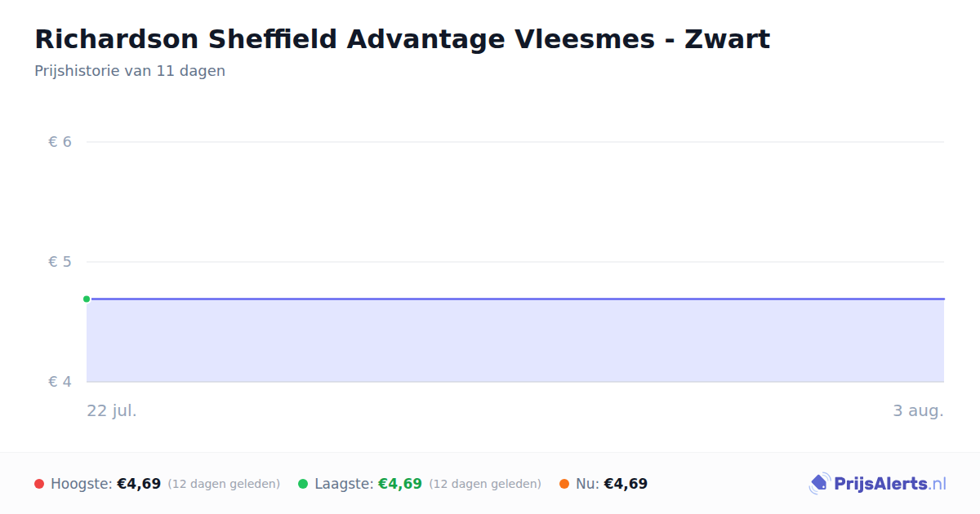Select the Prijshistorie van 11 dagen subtitle
This screenshot has width=980, height=514.
pyautogui.click(x=130, y=71)
